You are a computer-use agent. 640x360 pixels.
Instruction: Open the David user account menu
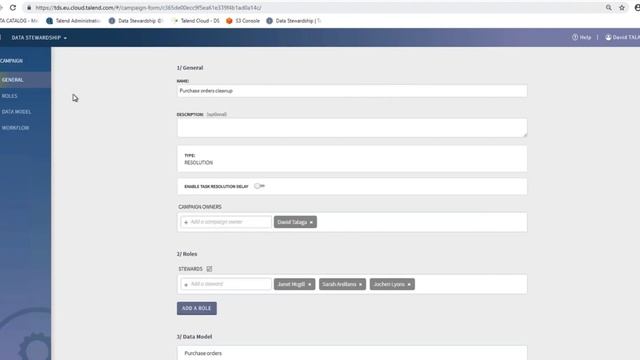point(622,37)
